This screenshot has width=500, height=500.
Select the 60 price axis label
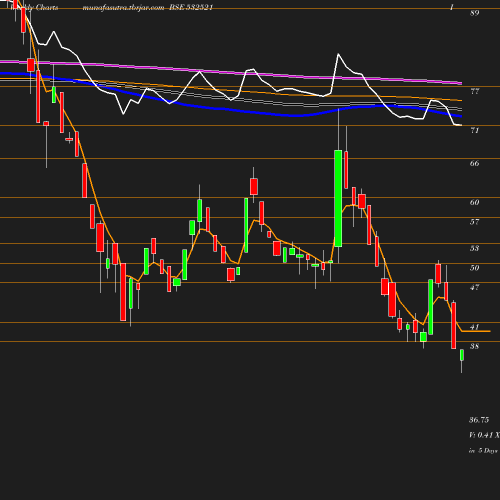pos(475,202)
